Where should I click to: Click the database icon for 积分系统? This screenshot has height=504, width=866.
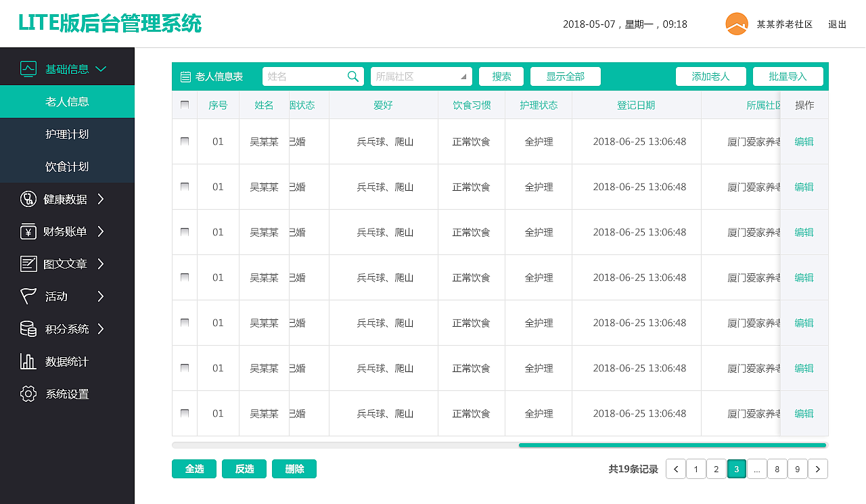(28, 329)
